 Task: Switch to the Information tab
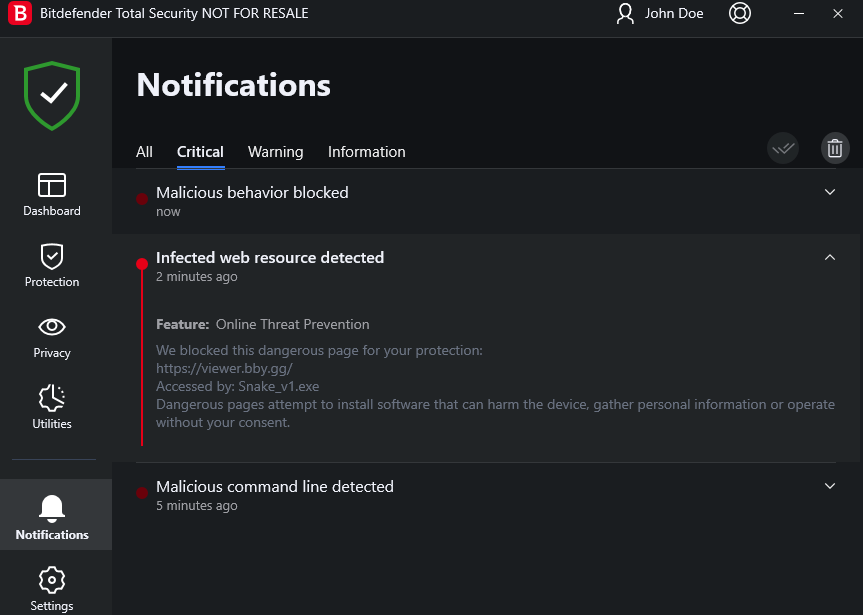pyautogui.click(x=366, y=152)
